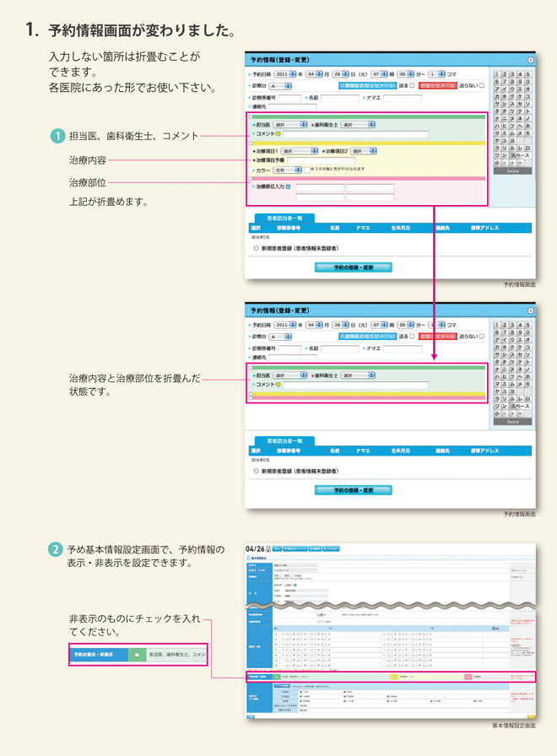Expand the collapsed yellow bar in lower dialog
Image resolution: width=557 pixels, height=756 pixels.
coord(251,393)
